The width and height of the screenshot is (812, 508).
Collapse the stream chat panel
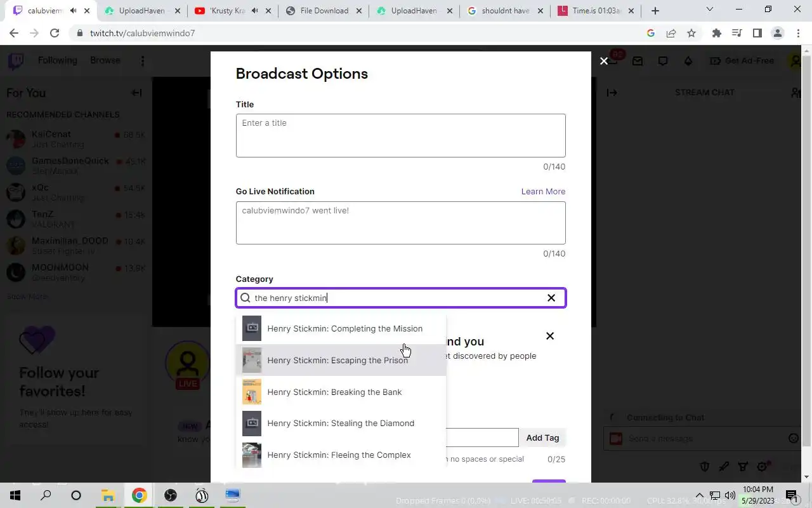(x=612, y=93)
